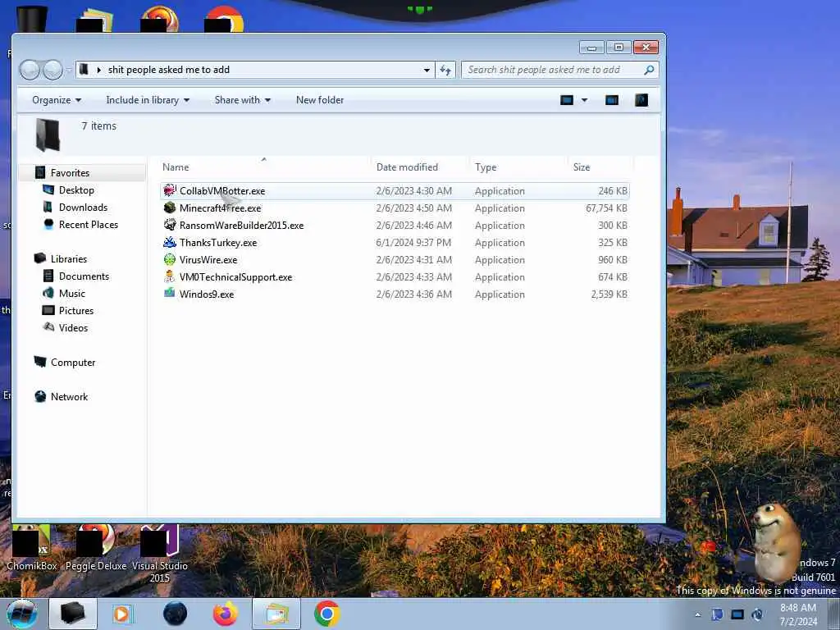Open the Include in library dropdown

tap(148, 100)
